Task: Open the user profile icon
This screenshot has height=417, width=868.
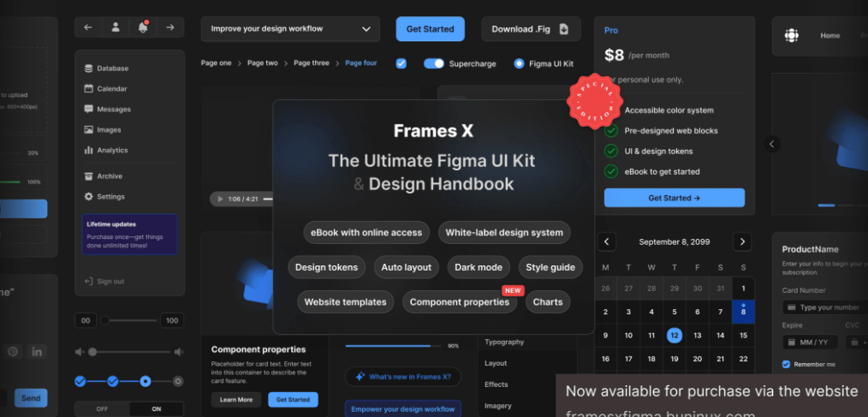Action: coord(116,27)
